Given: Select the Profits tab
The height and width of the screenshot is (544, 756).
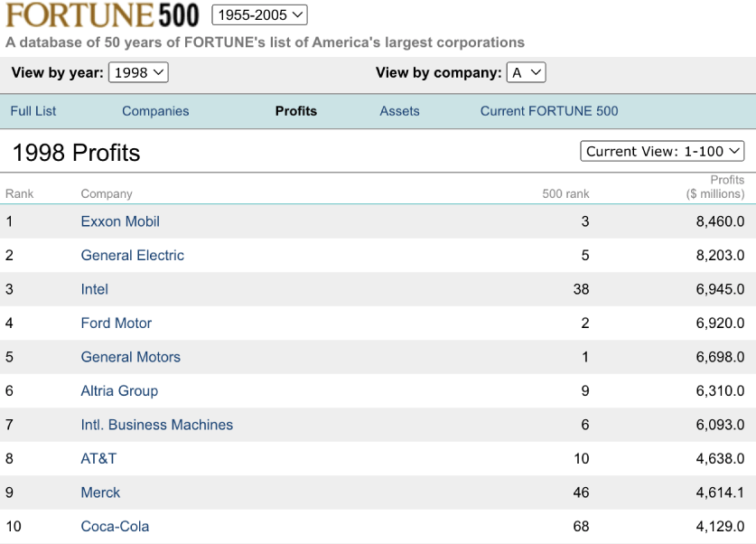Looking at the screenshot, I should tap(296, 111).
